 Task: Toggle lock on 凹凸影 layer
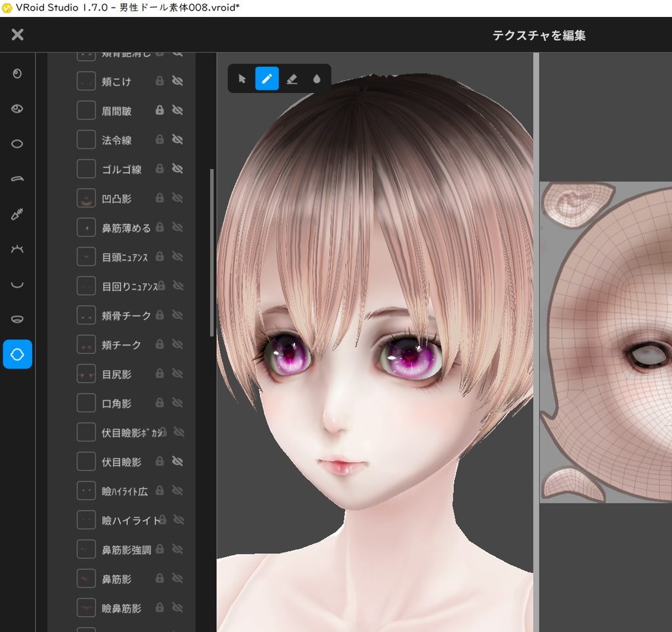(159, 198)
